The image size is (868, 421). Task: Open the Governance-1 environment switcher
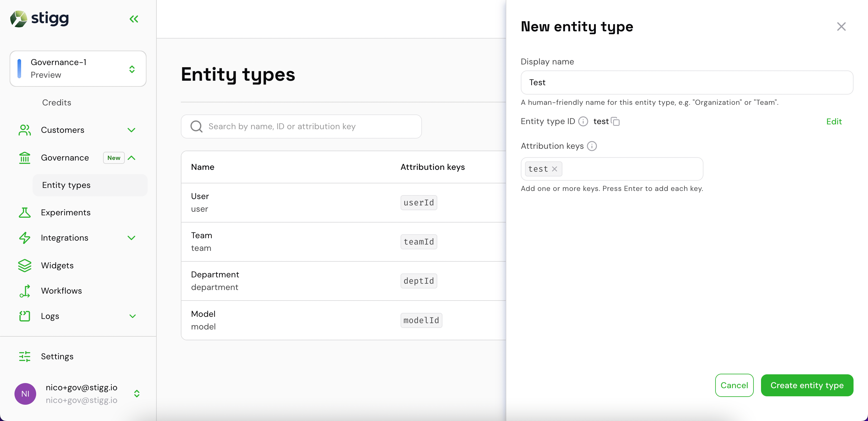78,68
